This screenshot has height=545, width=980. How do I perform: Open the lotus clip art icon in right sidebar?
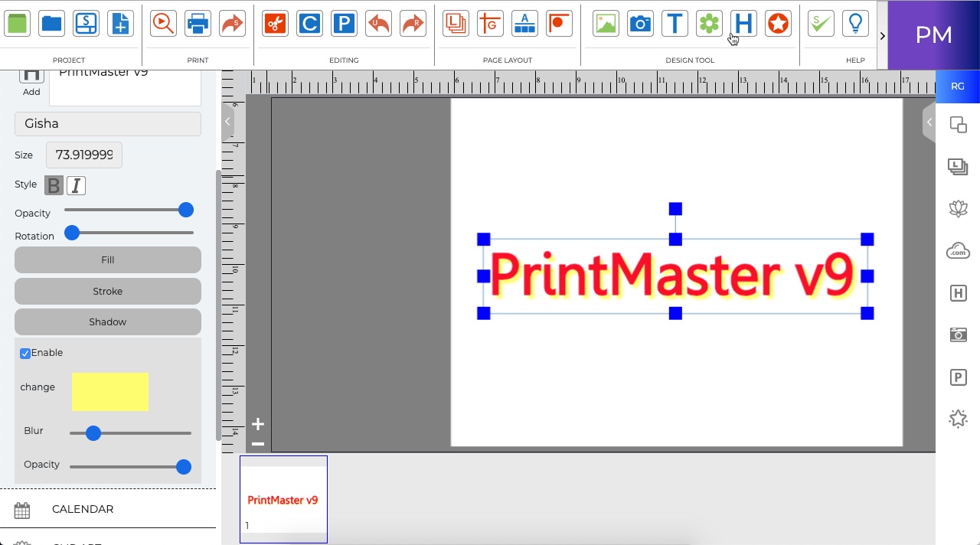tap(958, 208)
